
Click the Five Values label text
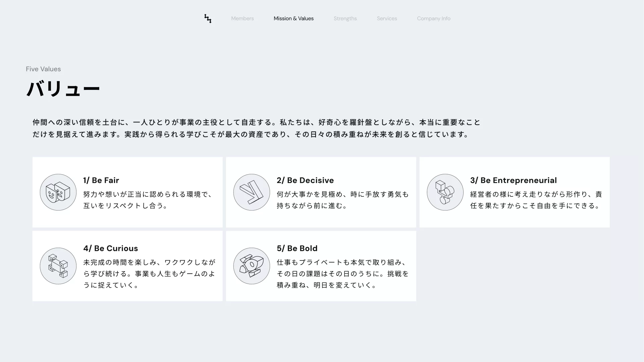(x=43, y=69)
